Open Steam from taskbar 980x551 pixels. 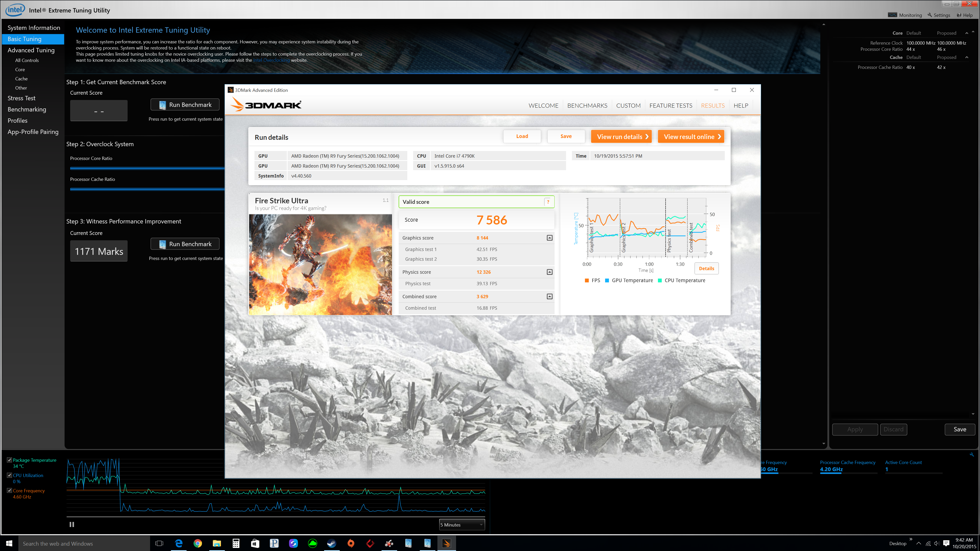pos(332,543)
